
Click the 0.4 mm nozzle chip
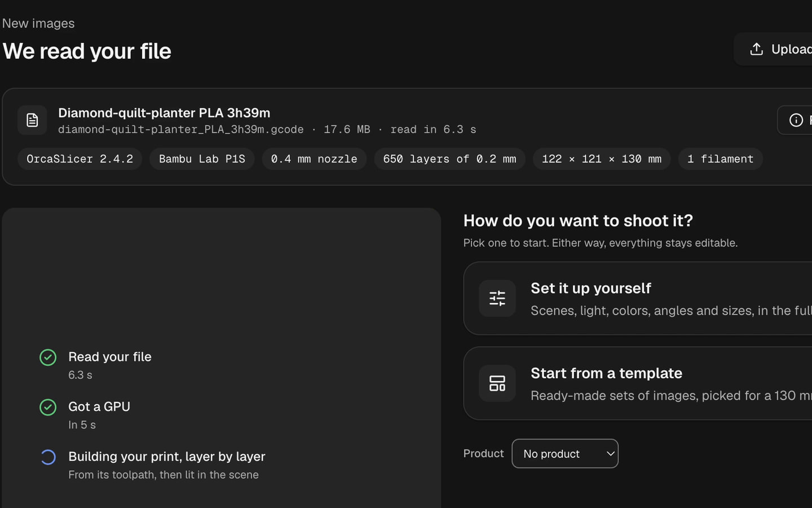click(x=314, y=159)
